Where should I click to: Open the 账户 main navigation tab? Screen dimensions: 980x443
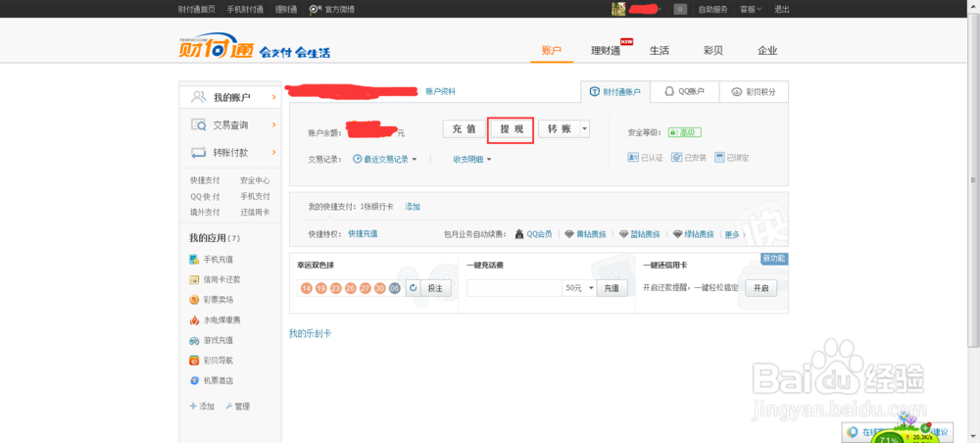pos(552,51)
